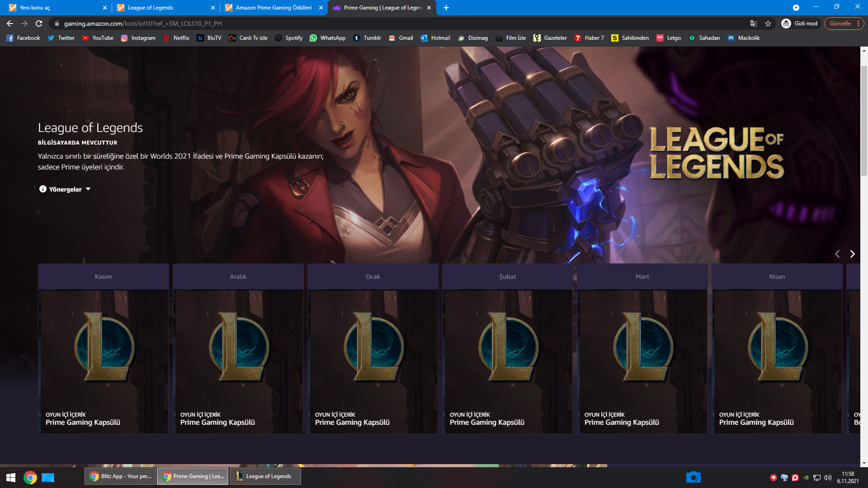Screen dimensions: 868x488
Task: Open the Sahibinden bookmark
Action: click(630, 38)
